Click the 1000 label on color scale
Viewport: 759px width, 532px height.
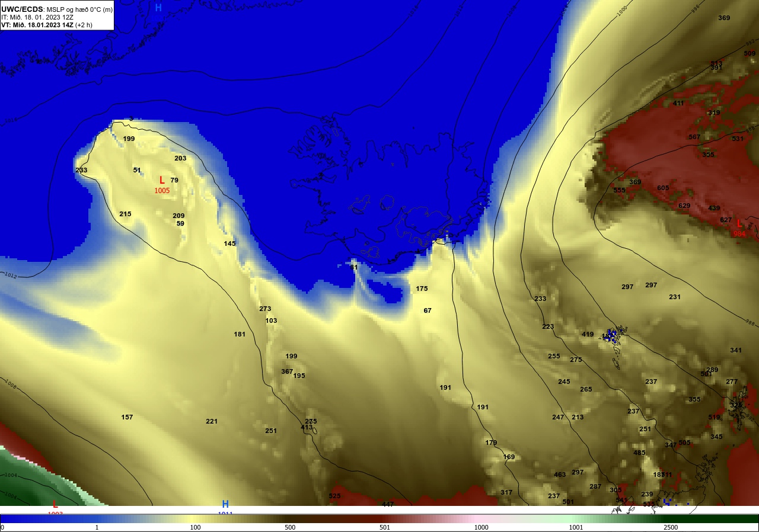(x=481, y=527)
